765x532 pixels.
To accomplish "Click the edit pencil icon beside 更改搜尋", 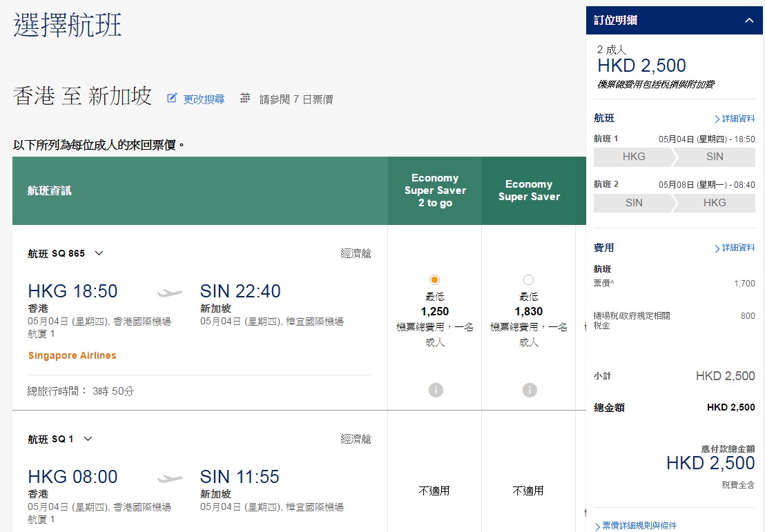I will 172,99.
